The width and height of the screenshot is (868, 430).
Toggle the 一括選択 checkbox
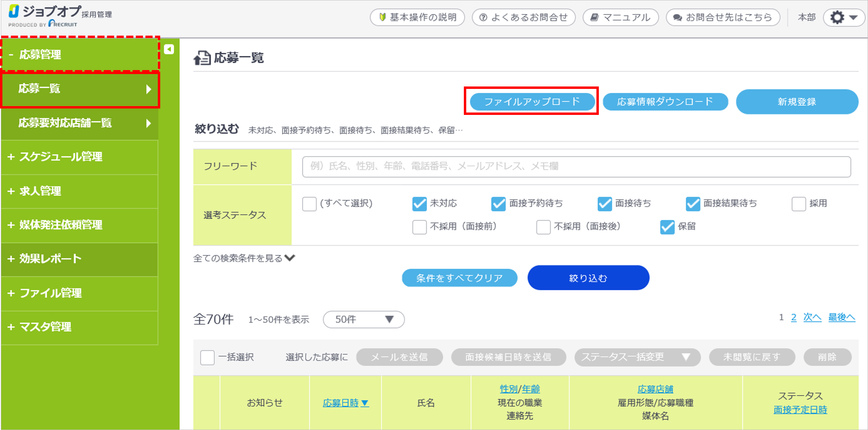click(207, 357)
